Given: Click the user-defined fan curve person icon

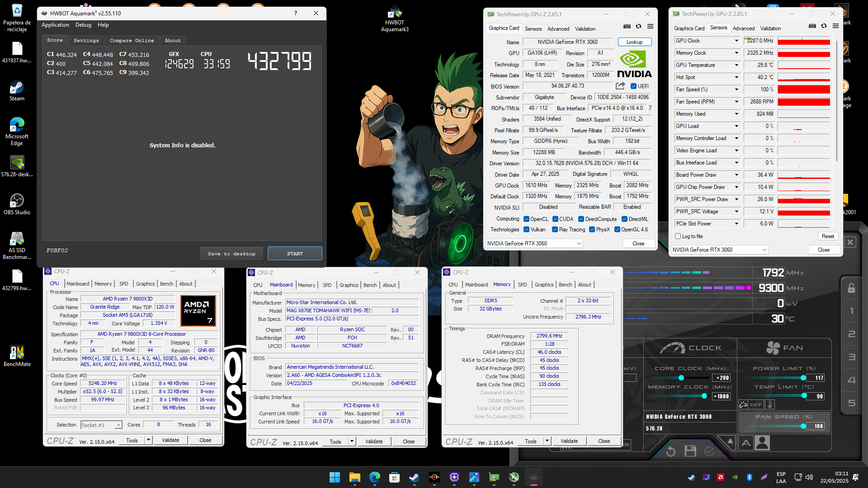Looking at the screenshot, I should click(762, 443).
